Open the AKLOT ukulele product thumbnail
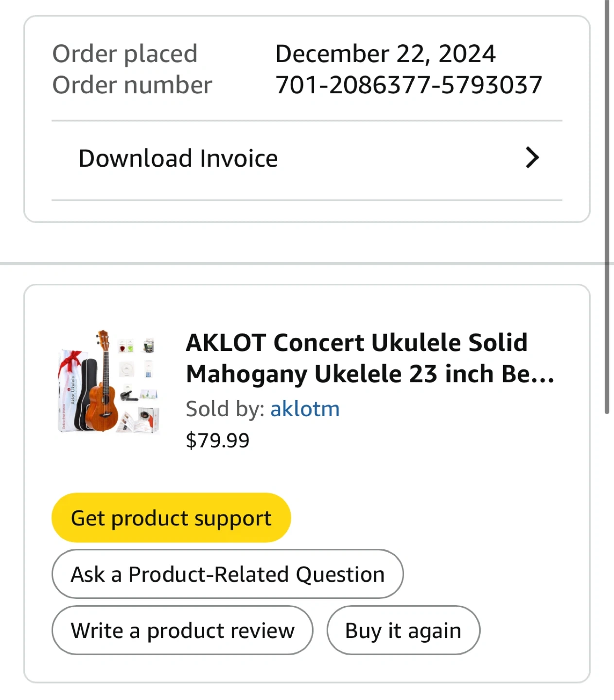Screen dimensions: 614x700 coord(108,381)
